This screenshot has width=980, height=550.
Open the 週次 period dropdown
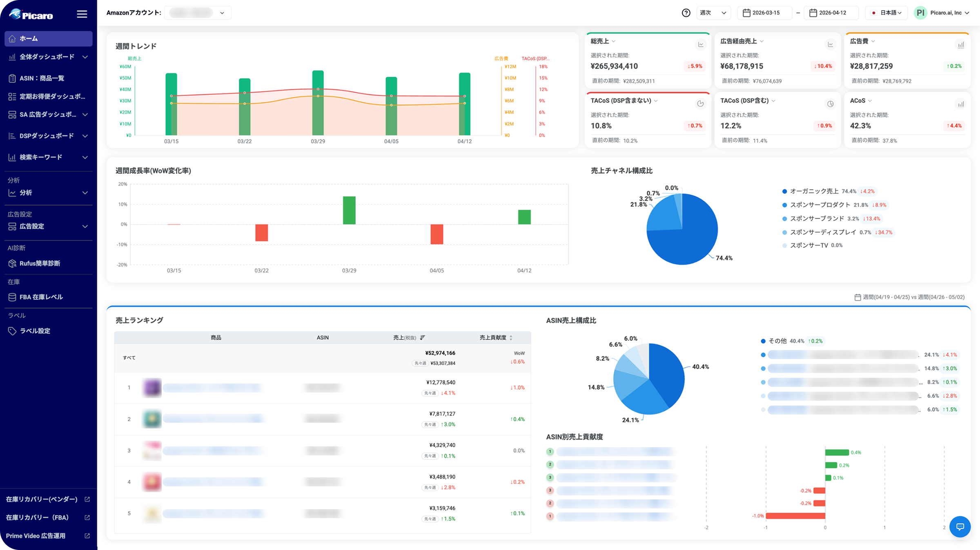tap(713, 13)
